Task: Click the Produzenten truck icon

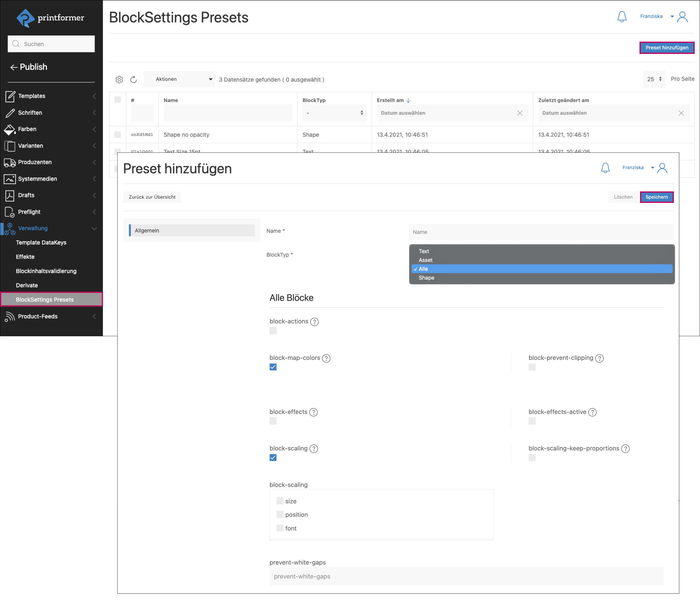Action: [x=10, y=162]
